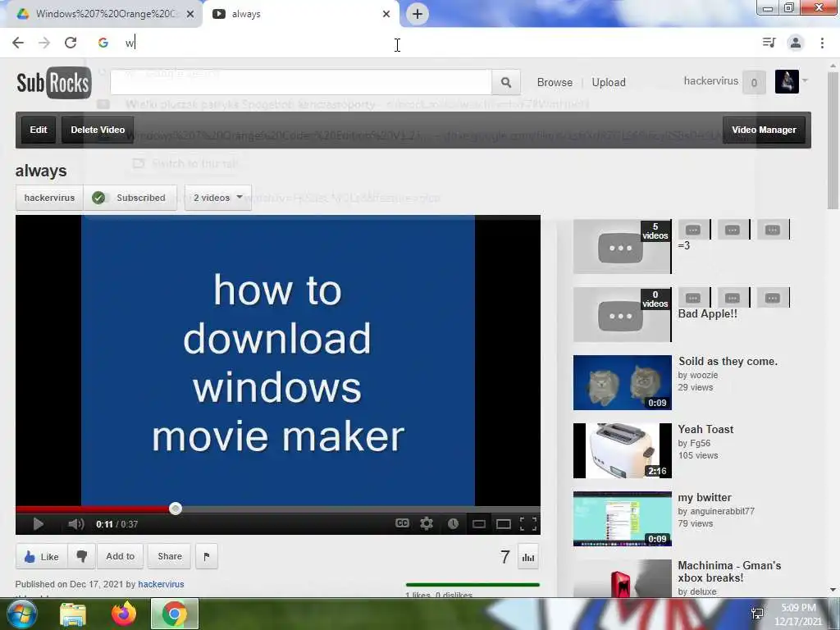The width and height of the screenshot is (840, 630).
Task: Click the browser forward arrow
Action: click(x=44, y=43)
